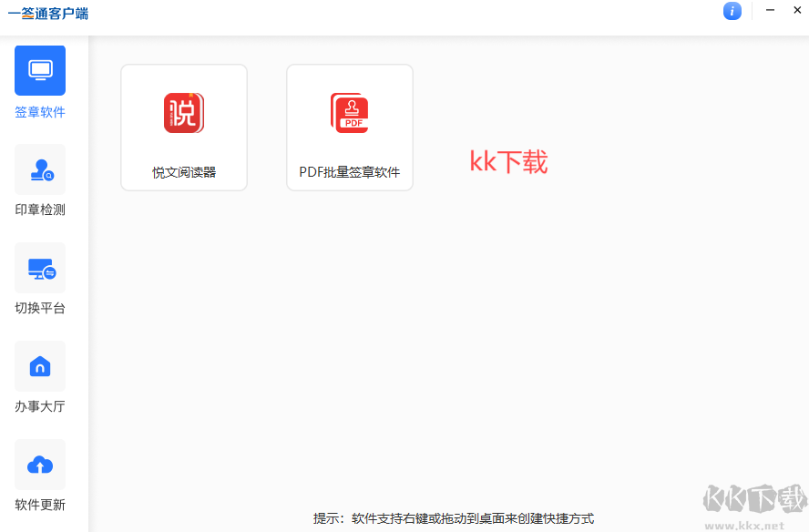This screenshot has width=809, height=532.
Task: Select the 签章软件 monitor icon in sidebar
Action: click(40, 69)
